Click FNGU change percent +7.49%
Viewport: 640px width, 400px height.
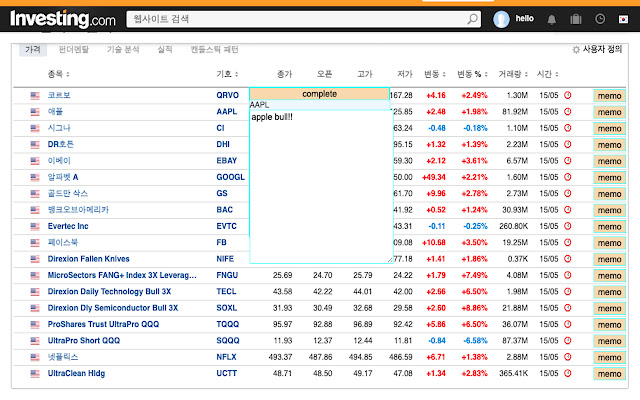coord(474,275)
